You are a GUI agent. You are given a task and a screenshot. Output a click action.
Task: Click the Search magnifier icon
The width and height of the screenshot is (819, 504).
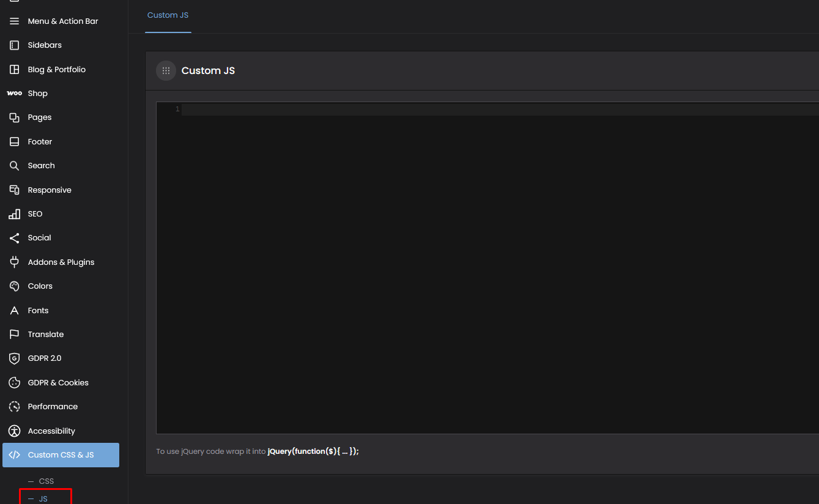point(15,166)
